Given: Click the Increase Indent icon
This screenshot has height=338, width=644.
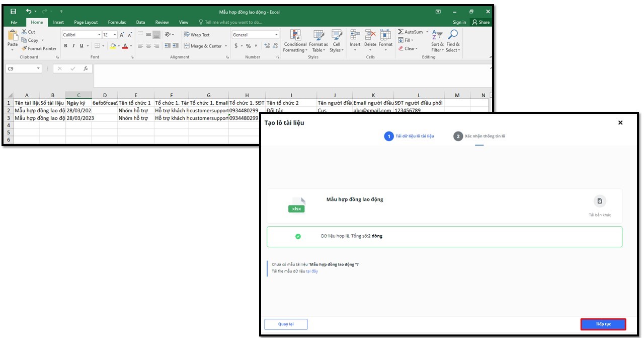Looking at the screenshot, I should pos(176,46).
